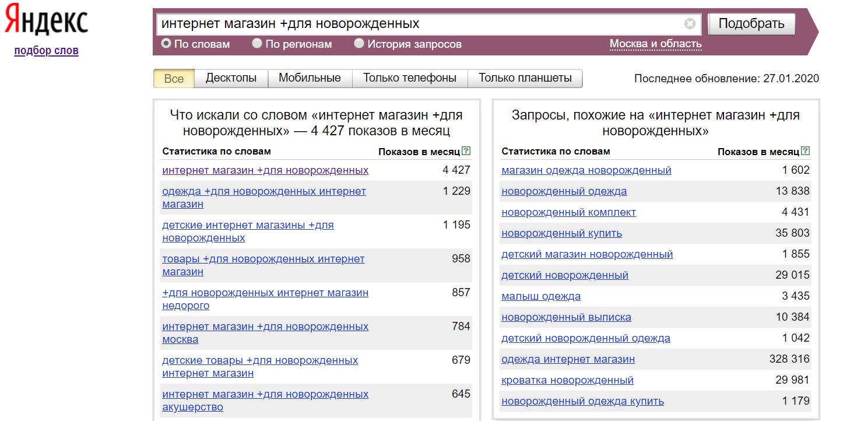Open 'детские интернет магазины +для новорожденных' link

point(248,231)
